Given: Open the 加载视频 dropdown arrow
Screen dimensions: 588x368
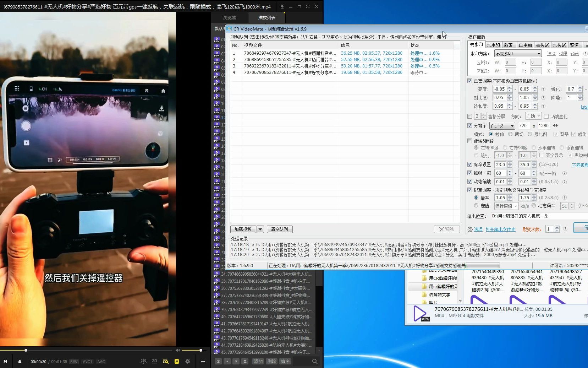Looking at the screenshot, I should pyautogui.click(x=260, y=229).
